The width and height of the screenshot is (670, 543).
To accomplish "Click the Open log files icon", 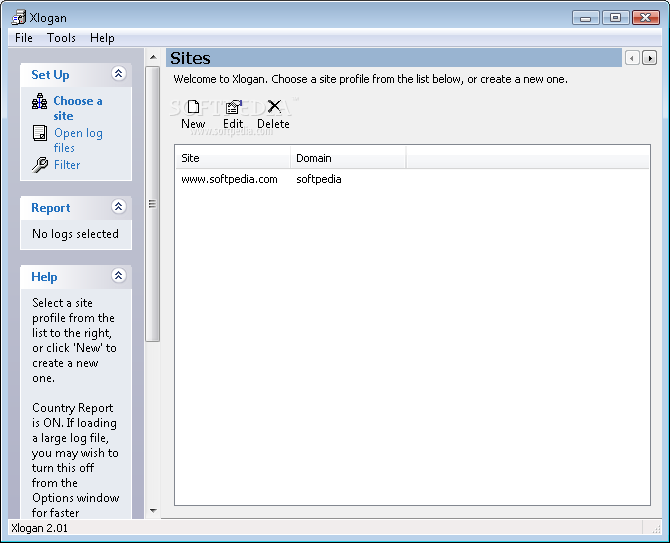I will [40, 133].
